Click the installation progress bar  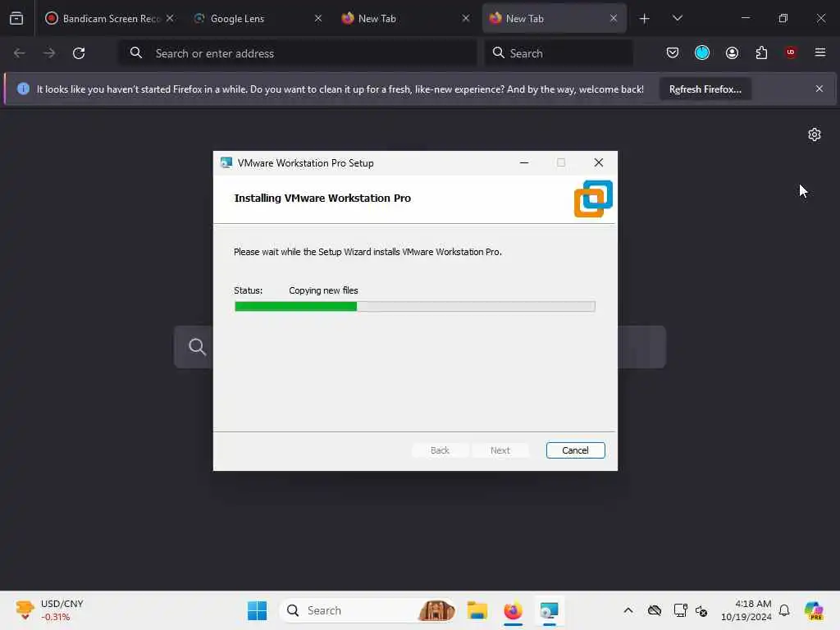[414, 307]
